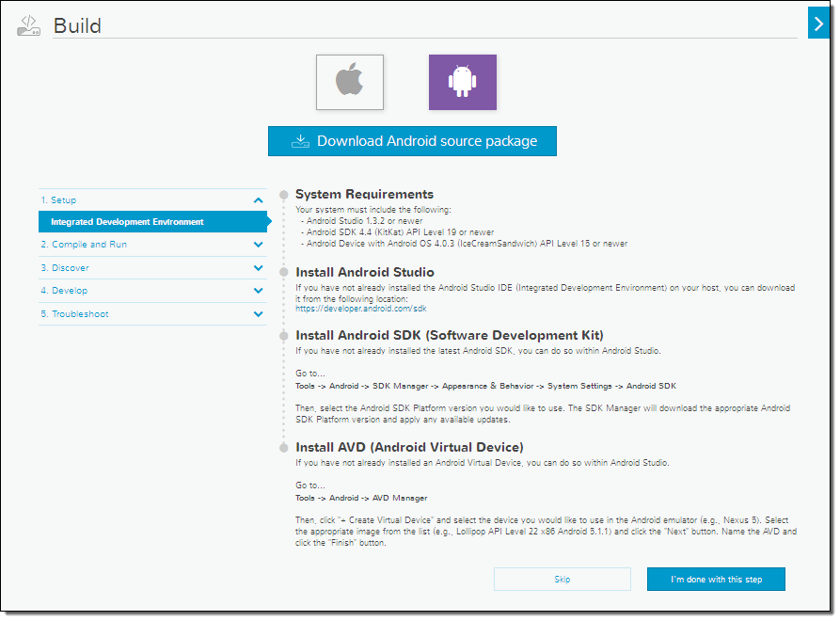Click the Build section icon beside the title
Screen dimensions: 840x621
tap(28, 26)
